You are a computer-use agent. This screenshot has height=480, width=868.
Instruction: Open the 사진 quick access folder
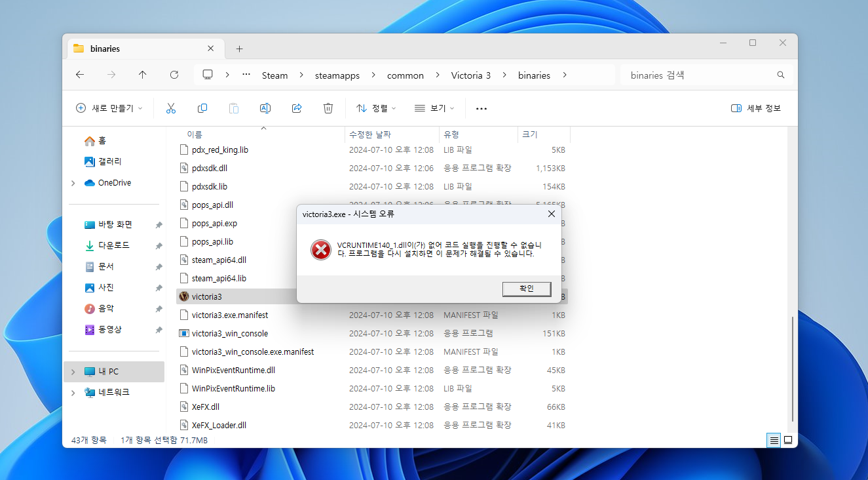tap(99, 288)
